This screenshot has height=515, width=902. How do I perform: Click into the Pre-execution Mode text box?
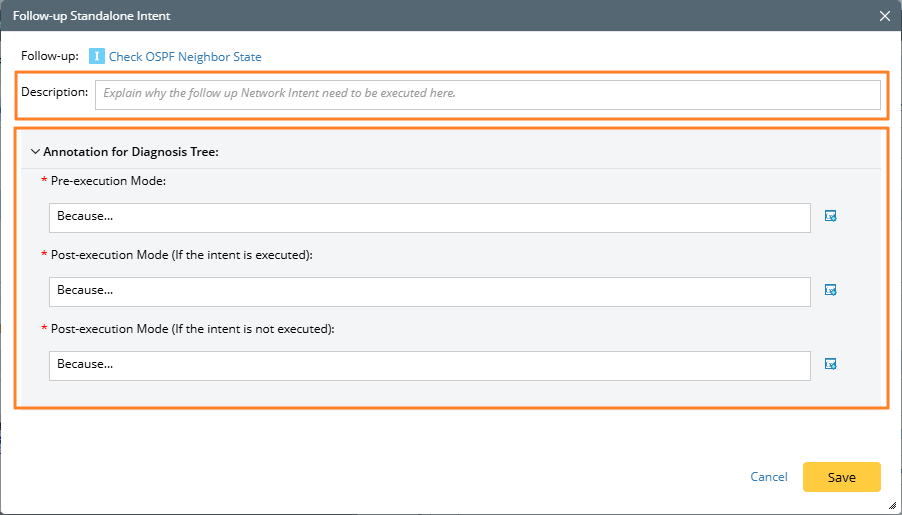point(429,217)
